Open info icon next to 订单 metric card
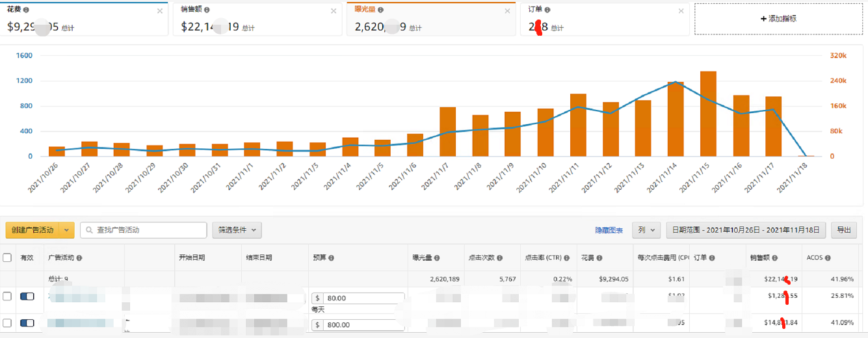 pyautogui.click(x=547, y=10)
